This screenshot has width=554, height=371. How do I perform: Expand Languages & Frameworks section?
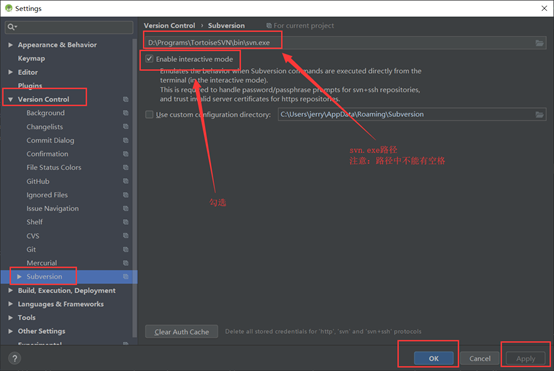coord(11,304)
